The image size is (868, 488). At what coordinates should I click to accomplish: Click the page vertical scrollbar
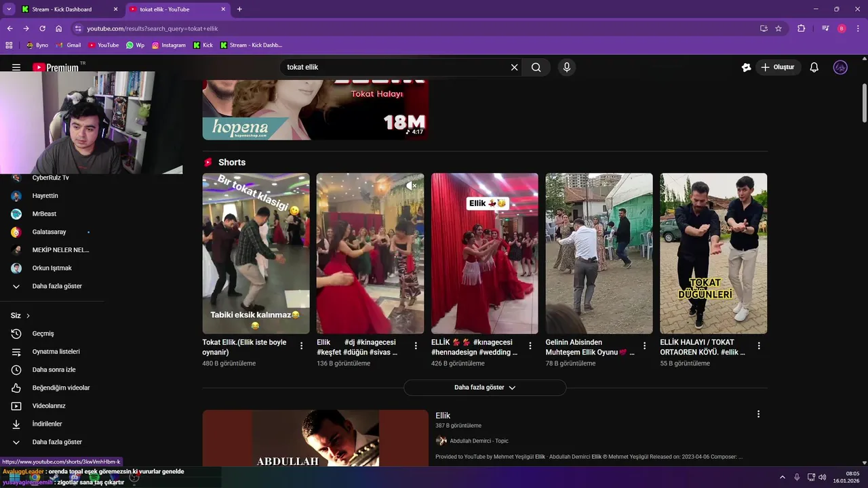tap(864, 104)
